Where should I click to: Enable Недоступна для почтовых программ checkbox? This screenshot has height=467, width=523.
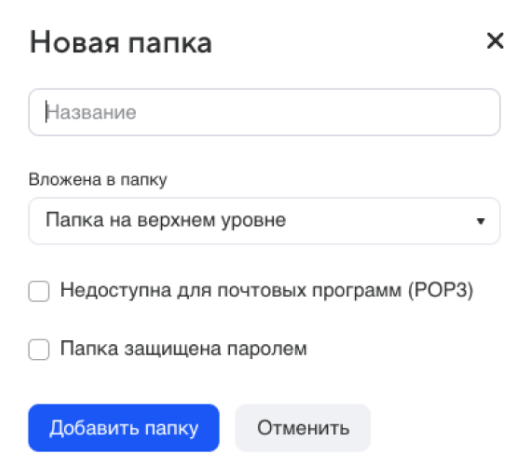click(39, 291)
